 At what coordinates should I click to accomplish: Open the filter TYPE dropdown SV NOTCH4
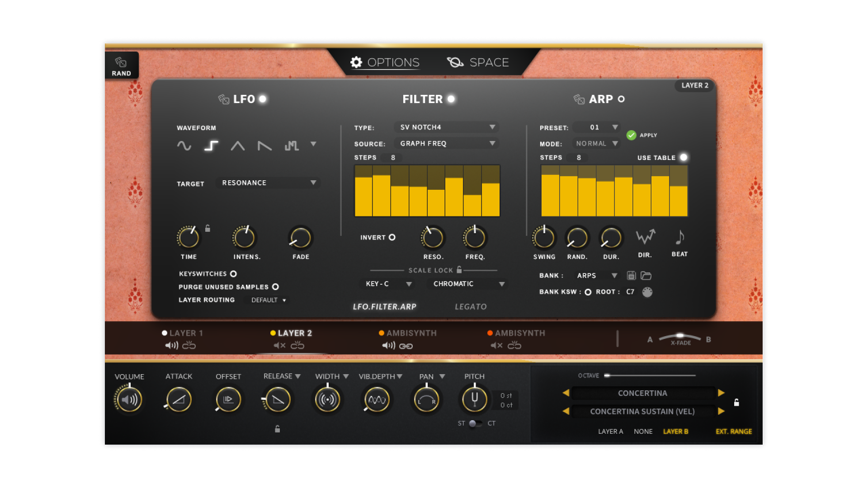(x=447, y=127)
